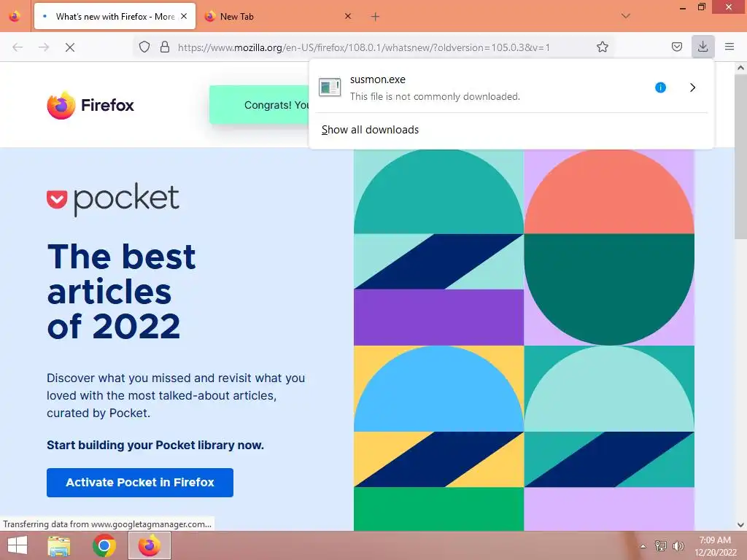Click the vertical scrollbar thumb
747x560 pixels.
741,157
